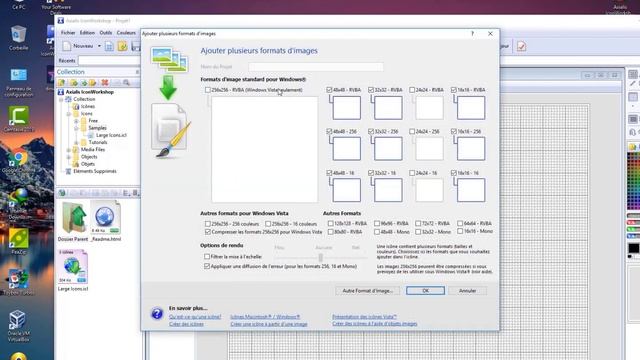Uncheck the 32x32 - RVBA format

click(371, 90)
